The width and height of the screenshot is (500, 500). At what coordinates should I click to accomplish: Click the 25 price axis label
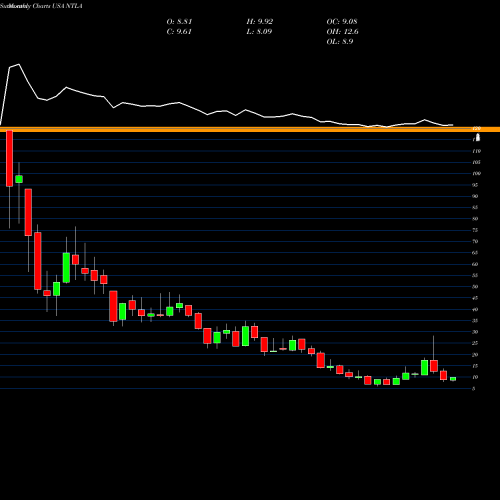pyautogui.click(x=475, y=344)
